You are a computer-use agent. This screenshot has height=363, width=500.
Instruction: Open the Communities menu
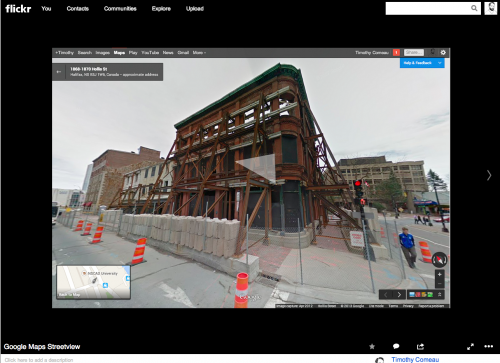(x=120, y=9)
